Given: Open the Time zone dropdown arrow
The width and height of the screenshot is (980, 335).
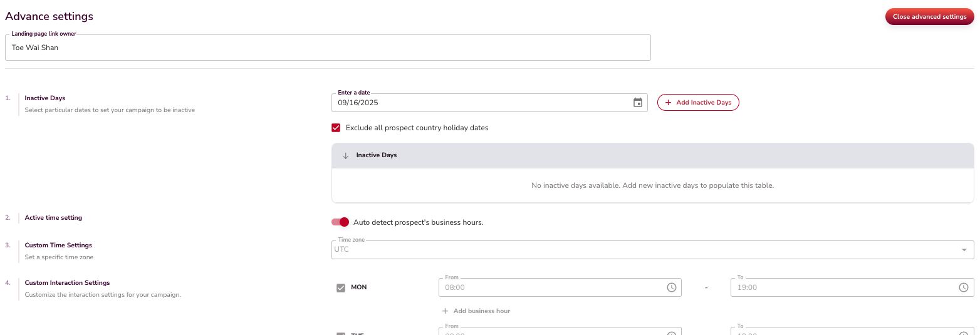Looking at the screenshot, I should point(964,250).
